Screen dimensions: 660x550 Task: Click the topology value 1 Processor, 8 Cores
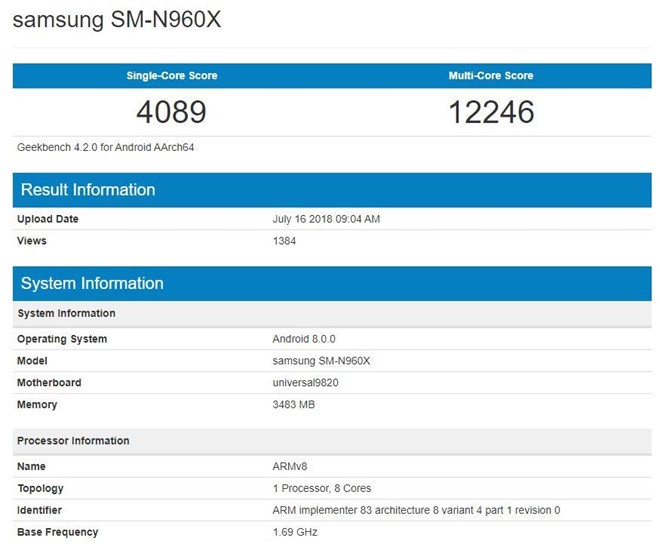[322, 488]
